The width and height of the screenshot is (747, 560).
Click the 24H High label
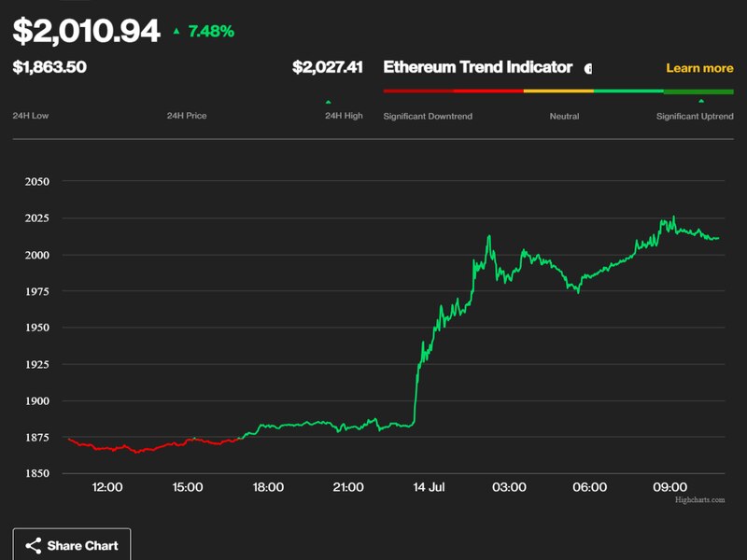pos(344,116)
